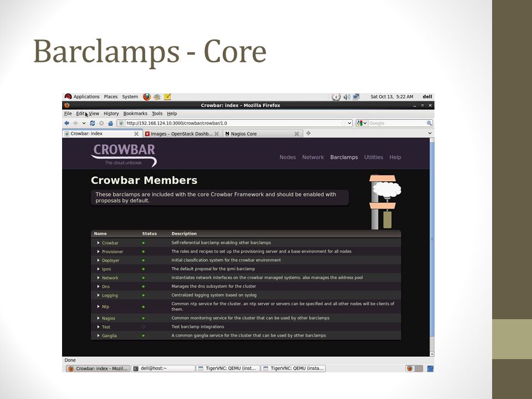Open the System menu in top panel

[130, 96]
